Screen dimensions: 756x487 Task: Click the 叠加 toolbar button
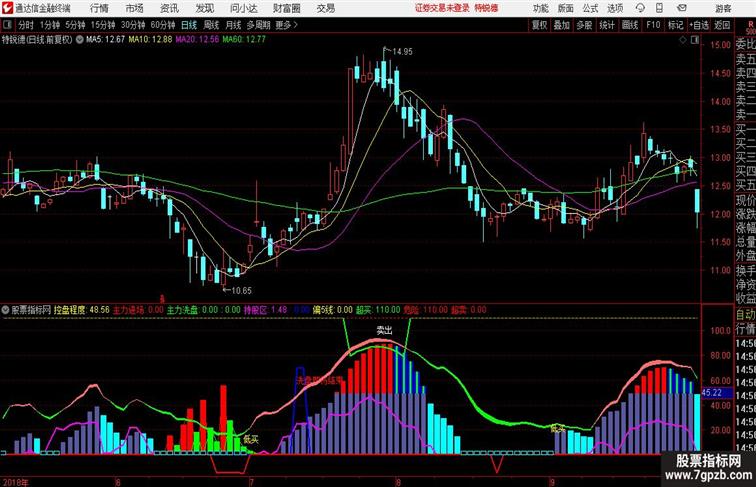tap(562, 25)
